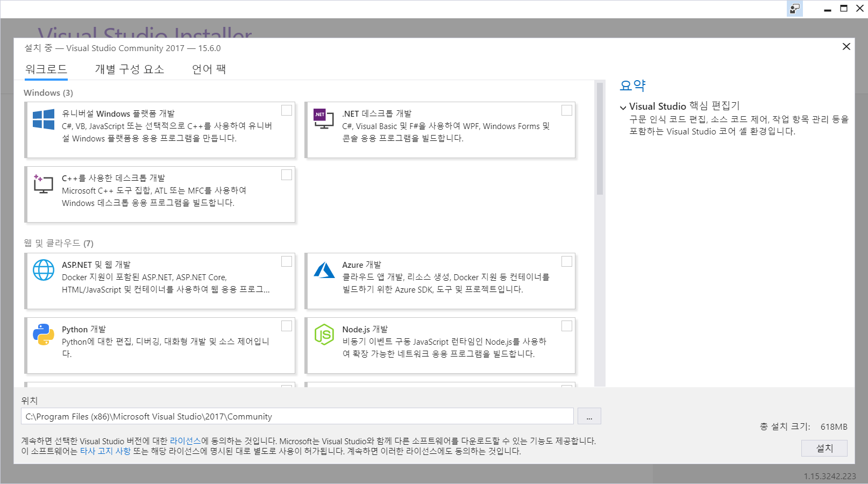Click the Windows logo icon for Universal Windows Platform

point(44,119)
